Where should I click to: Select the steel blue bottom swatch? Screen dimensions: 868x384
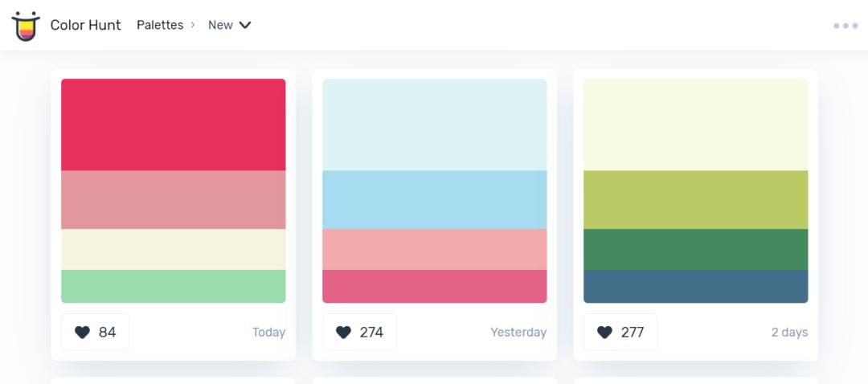[695, 286]
